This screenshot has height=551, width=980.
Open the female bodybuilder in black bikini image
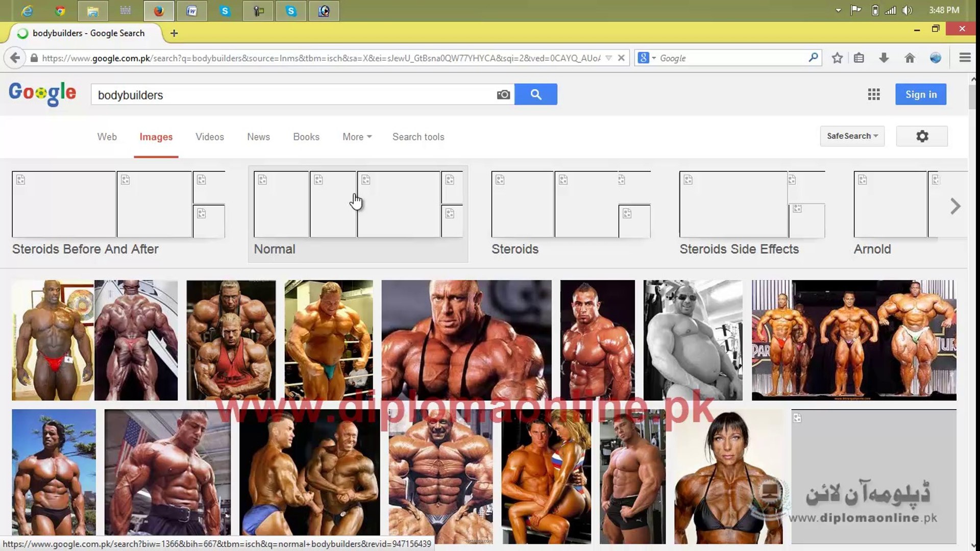pos(728,477)
